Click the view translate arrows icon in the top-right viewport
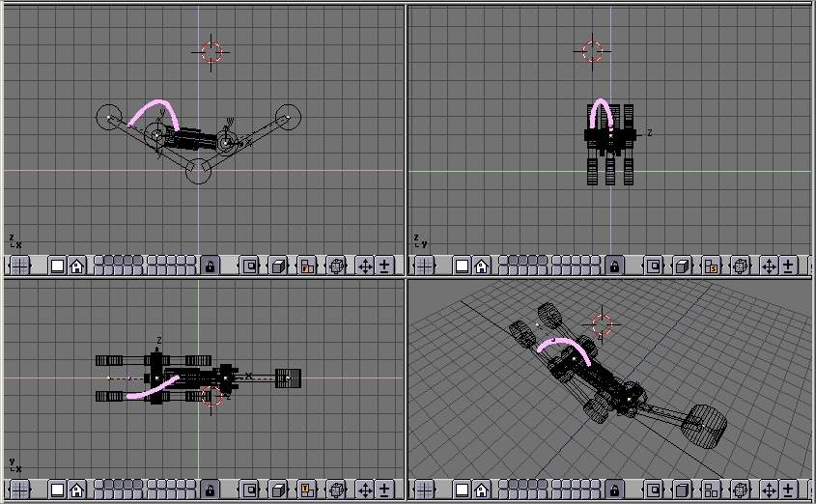 (770, 266)
